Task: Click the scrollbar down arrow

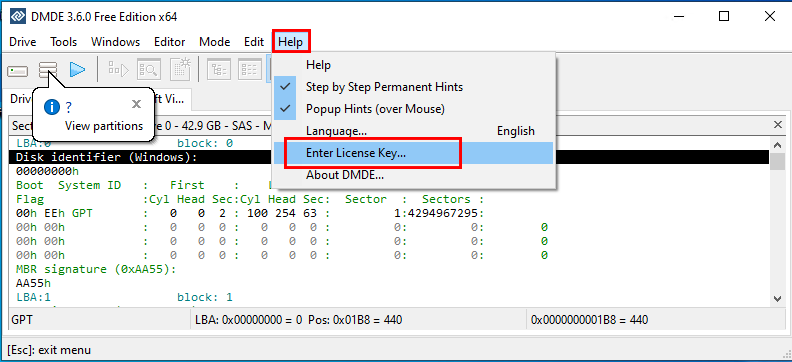Action: pos(778,298)
